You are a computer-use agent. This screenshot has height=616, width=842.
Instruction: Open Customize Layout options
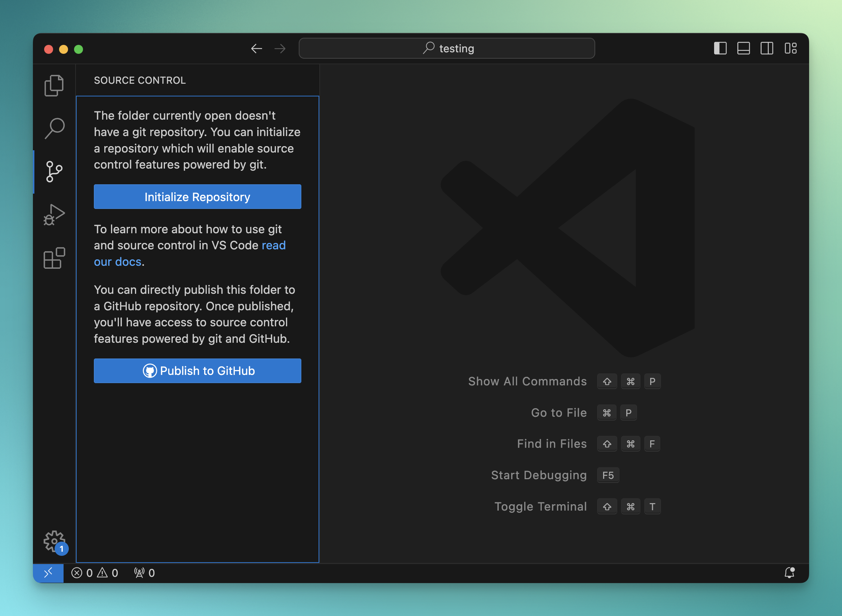790,48
